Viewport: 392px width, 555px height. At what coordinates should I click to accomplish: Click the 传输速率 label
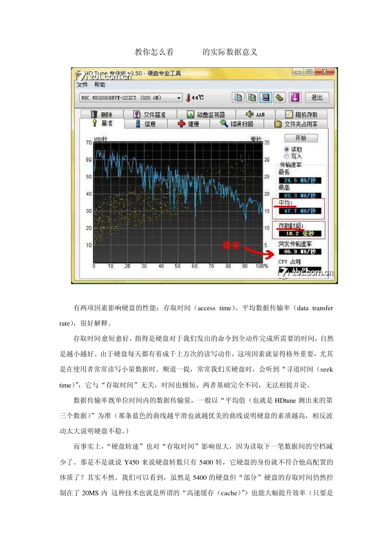[291, 165]
